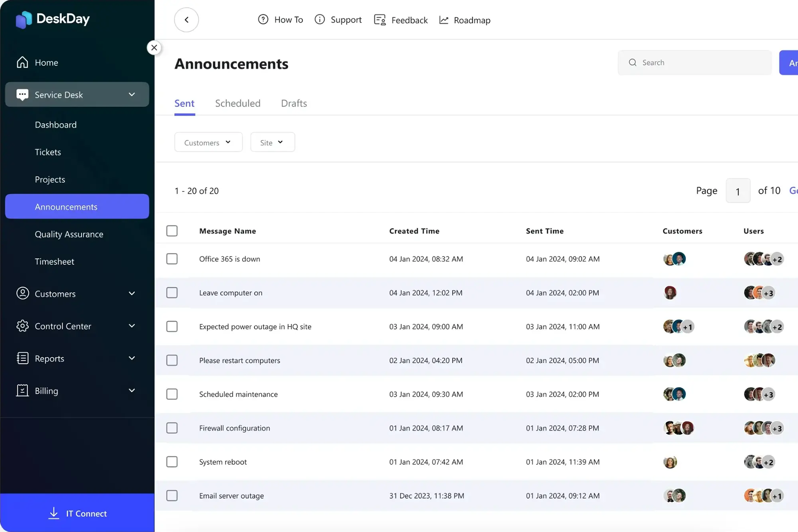Click the page number input box
Image resolution: width=798 pixels, height=532 pixels.
coord(738,191)
